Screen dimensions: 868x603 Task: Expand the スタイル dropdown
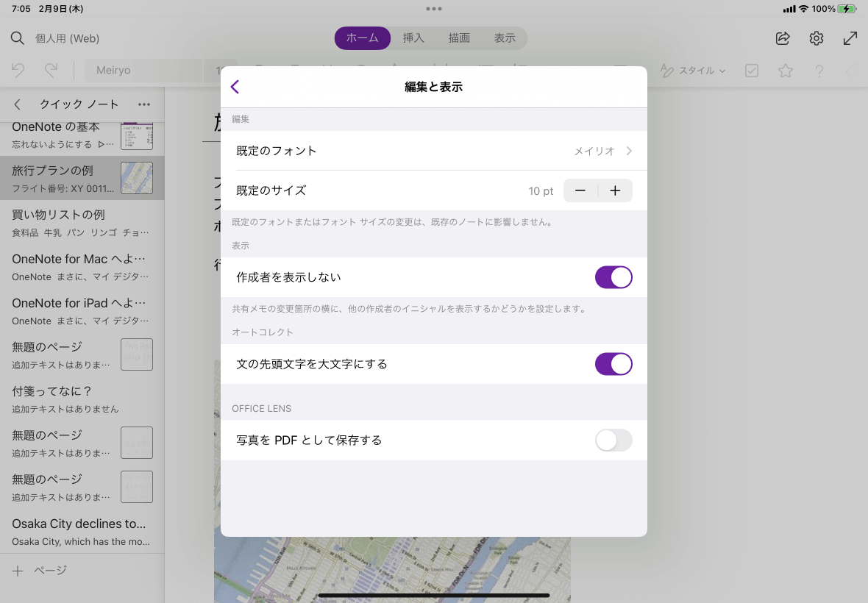pyautogui.click(x=694, y=71)
